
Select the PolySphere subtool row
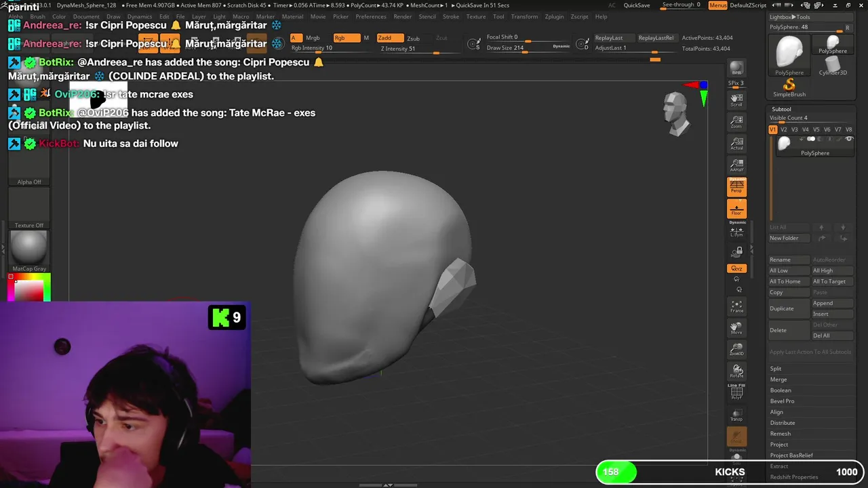point(814,146)
